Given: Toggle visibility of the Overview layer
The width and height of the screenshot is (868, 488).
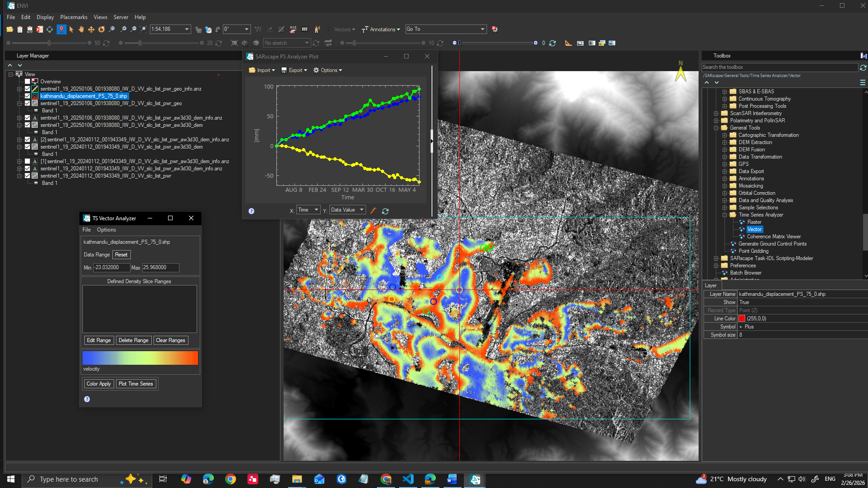Looking at the screenshot, I should click(27, 81).
